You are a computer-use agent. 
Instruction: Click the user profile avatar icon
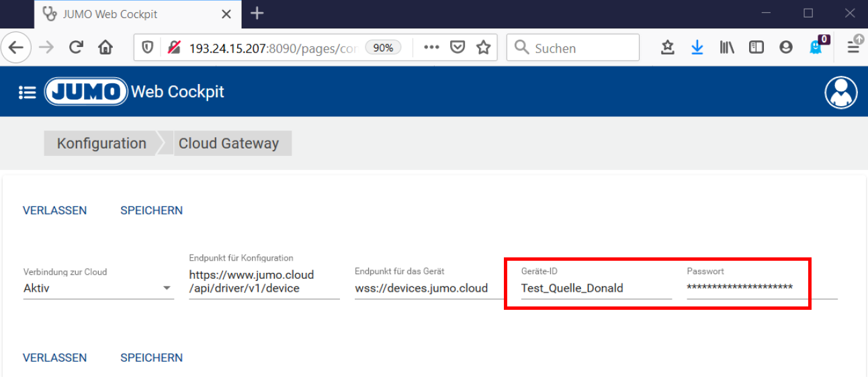[x=840, y=92]
